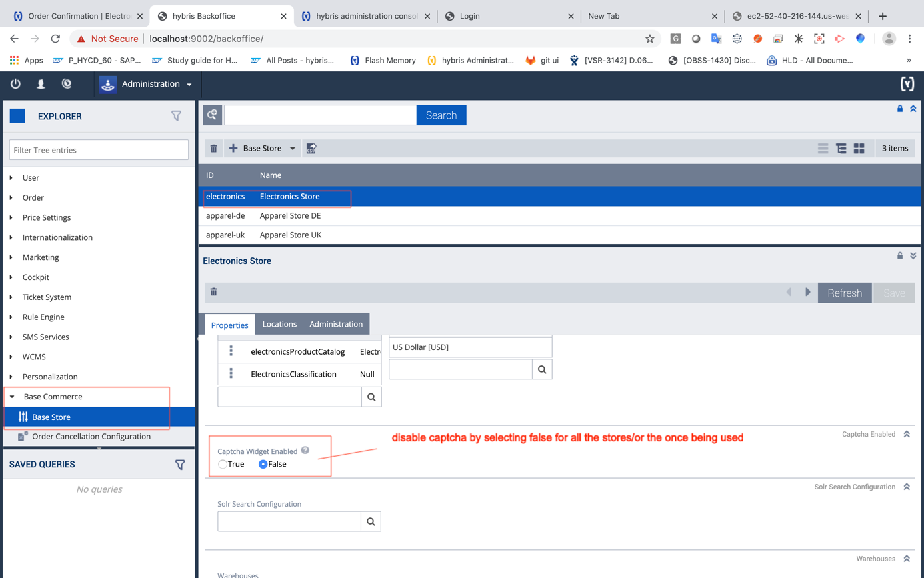Open the Administration tab in editor
Screen dimensions: 924x578
(336, 325)
